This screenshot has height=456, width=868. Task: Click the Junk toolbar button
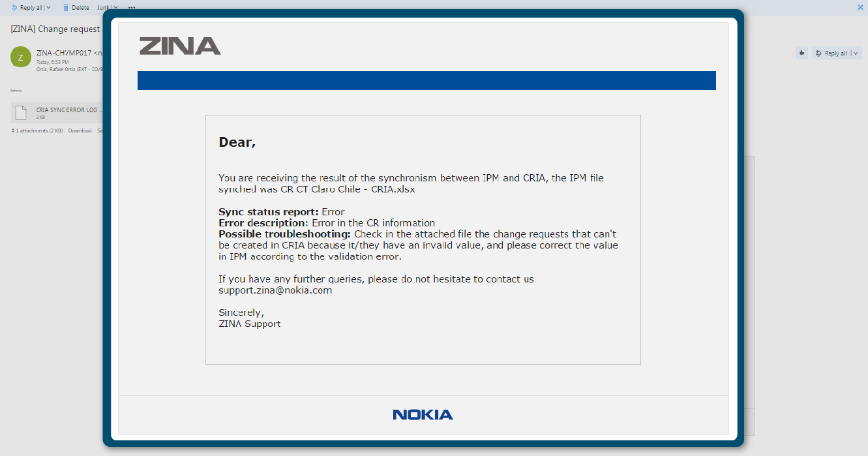point(102,8)
